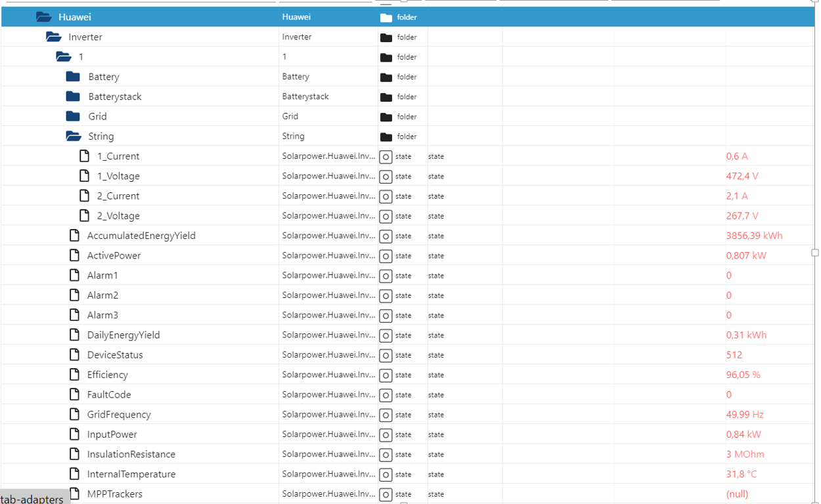Click the file icon beside Efficiency
This screenshot has width=821, height=504.
[x=74, y=374]
